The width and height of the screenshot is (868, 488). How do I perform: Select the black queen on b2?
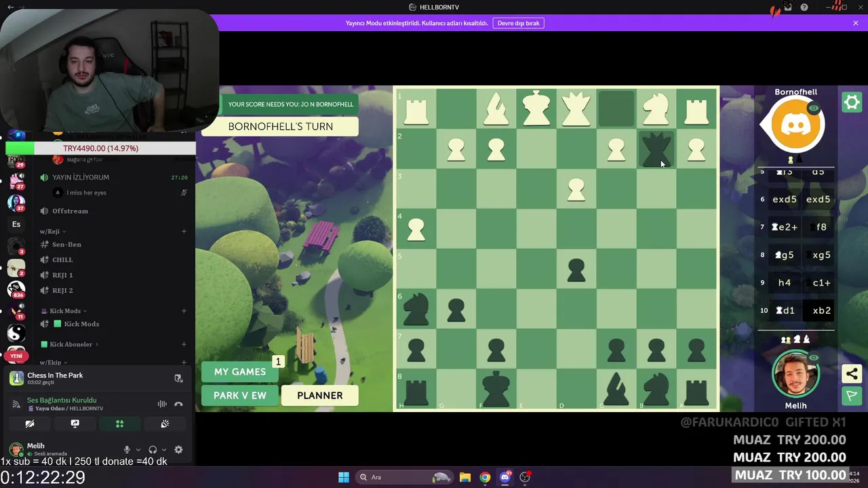[656, 149]
